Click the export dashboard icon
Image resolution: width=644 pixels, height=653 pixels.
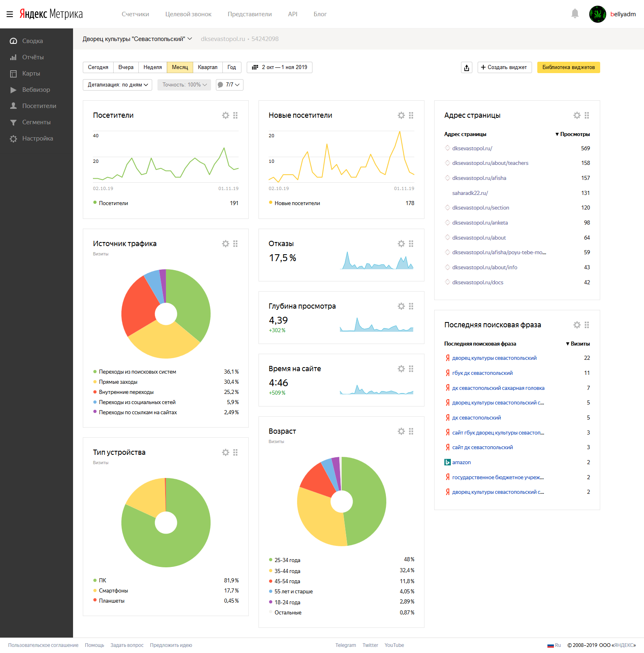point(467,67)
